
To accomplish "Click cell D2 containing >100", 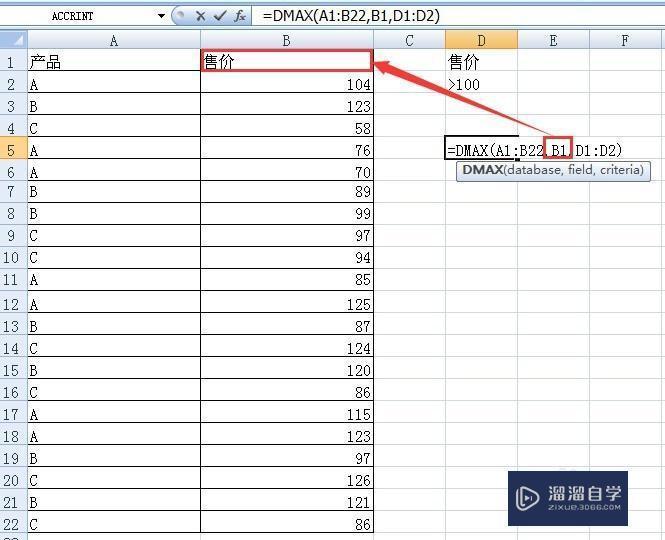I will coord(481,84).
